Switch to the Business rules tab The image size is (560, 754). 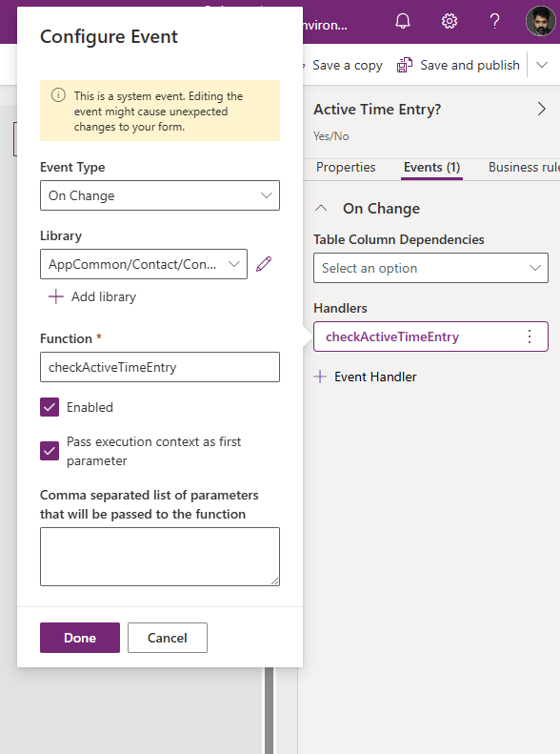point(524,168)
